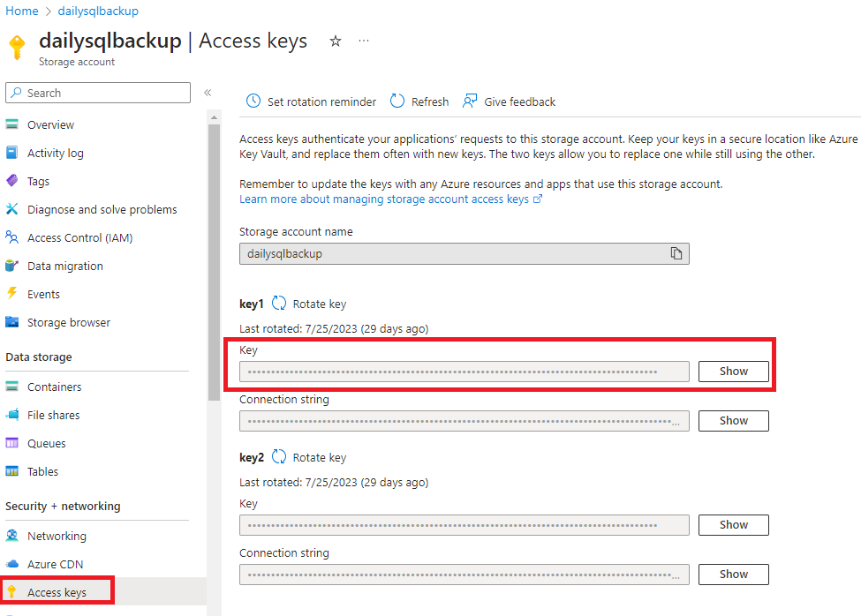Click the Refresh circular arrow icon
This screenshot has width=861, height=616.
pyautogui.click(x=397, y=101)
